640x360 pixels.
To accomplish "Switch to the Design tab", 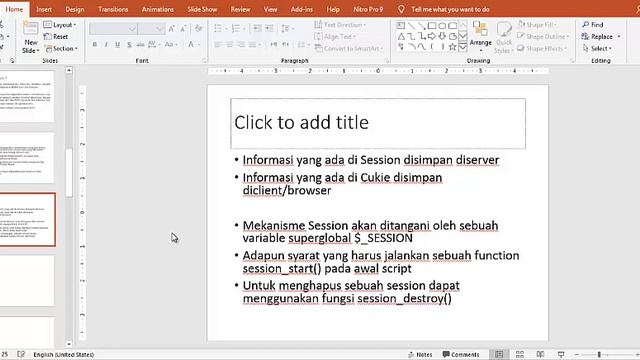I will [75, 9].
